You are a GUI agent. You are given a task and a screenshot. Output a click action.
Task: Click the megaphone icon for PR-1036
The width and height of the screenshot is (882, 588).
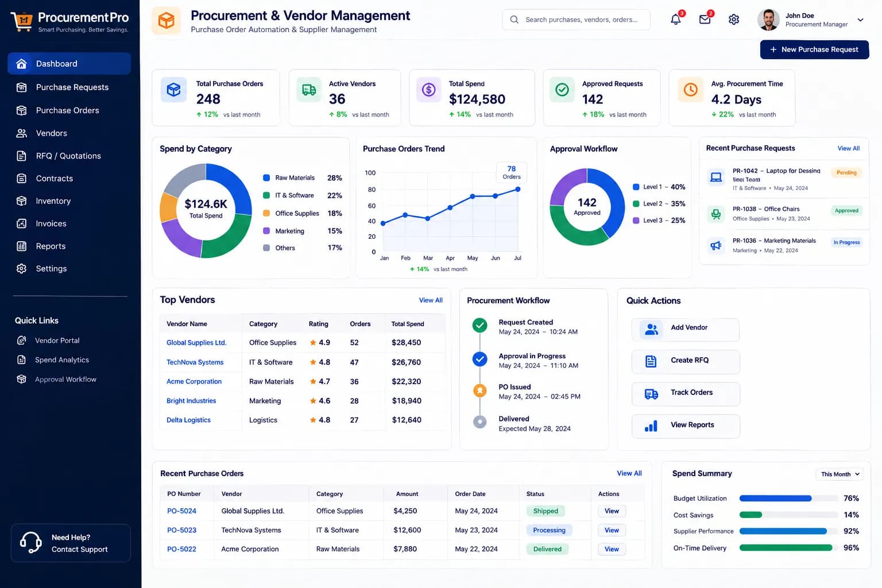[716, 246]
